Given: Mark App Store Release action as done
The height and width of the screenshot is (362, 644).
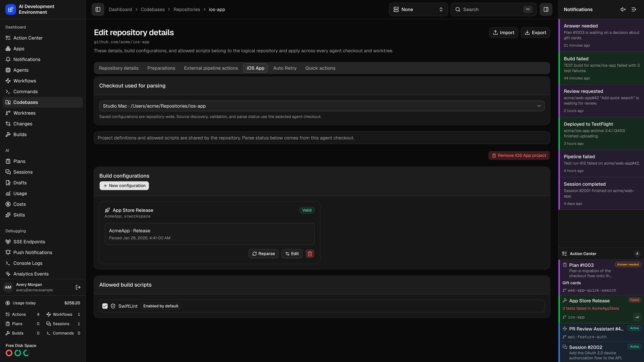Looking at the screenshot, I should [x=637, y=317].
